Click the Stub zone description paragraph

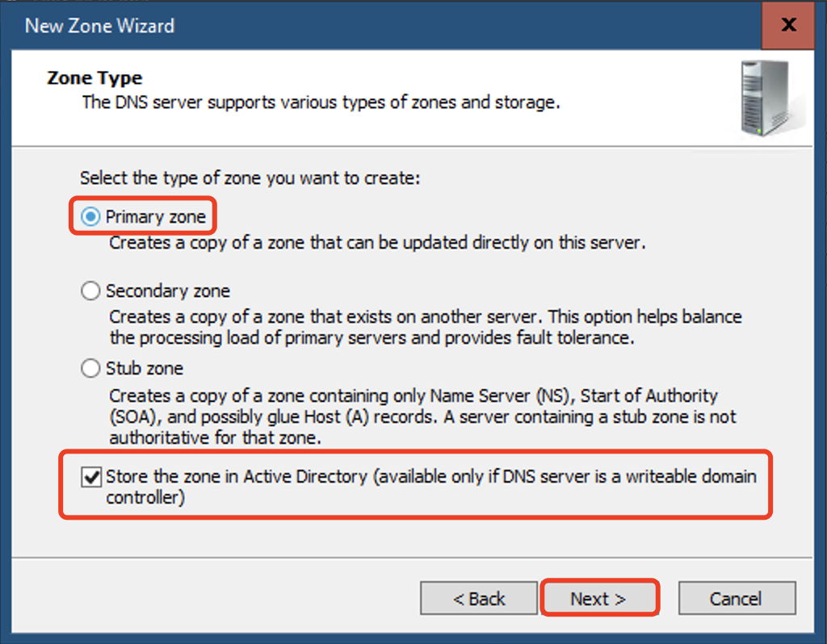click(x=422, y=417)
